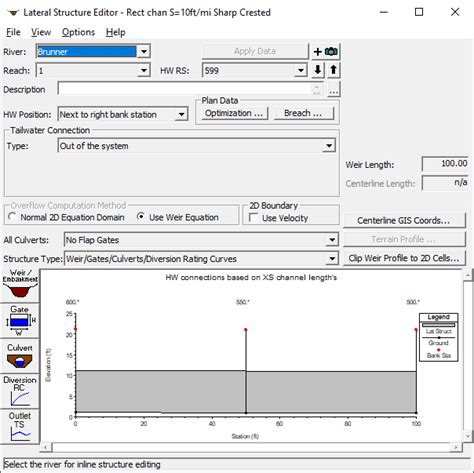Click the plot vertical scrollbar up arrow

point(468,275)
